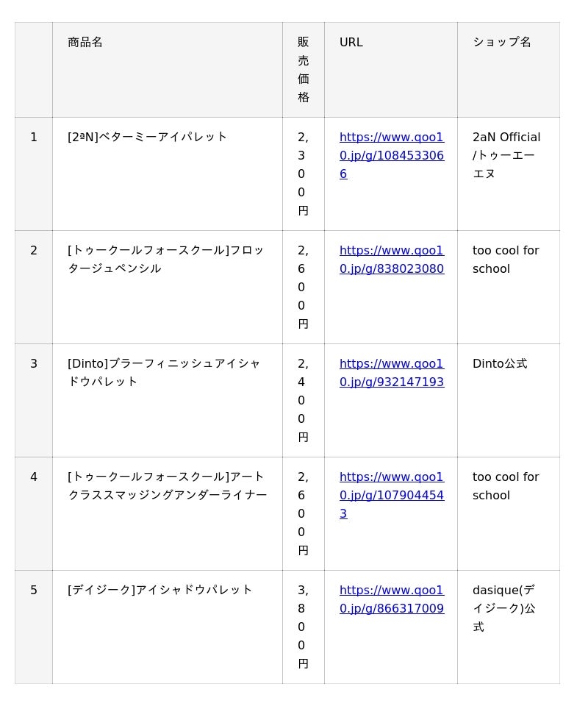Open the qoo10 link ending in 1084533066
The image size is (588, 706).
(391, 155)
